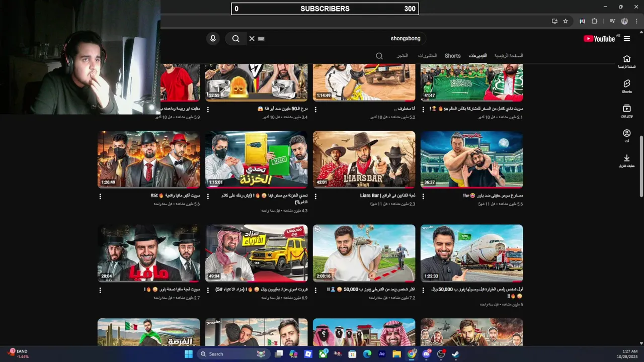Open the Windows Start button

[189, 354]
